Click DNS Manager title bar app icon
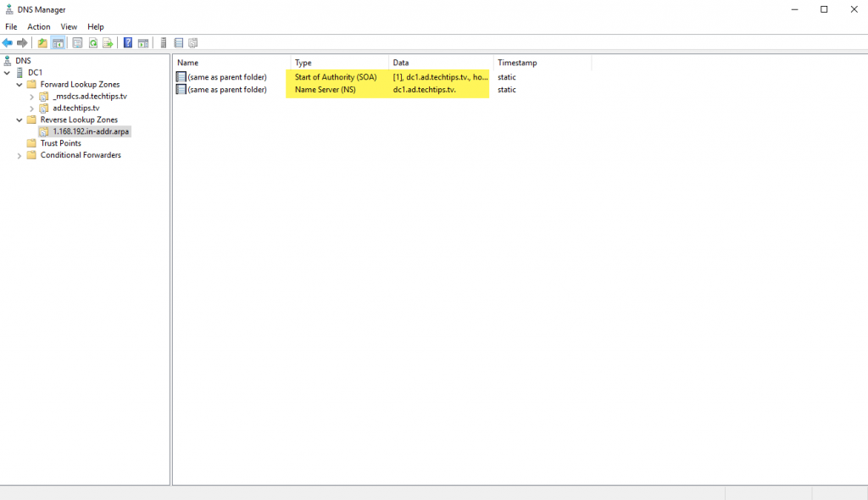The height and width of the screenshot is (500, 868). [x=8, y=9]
